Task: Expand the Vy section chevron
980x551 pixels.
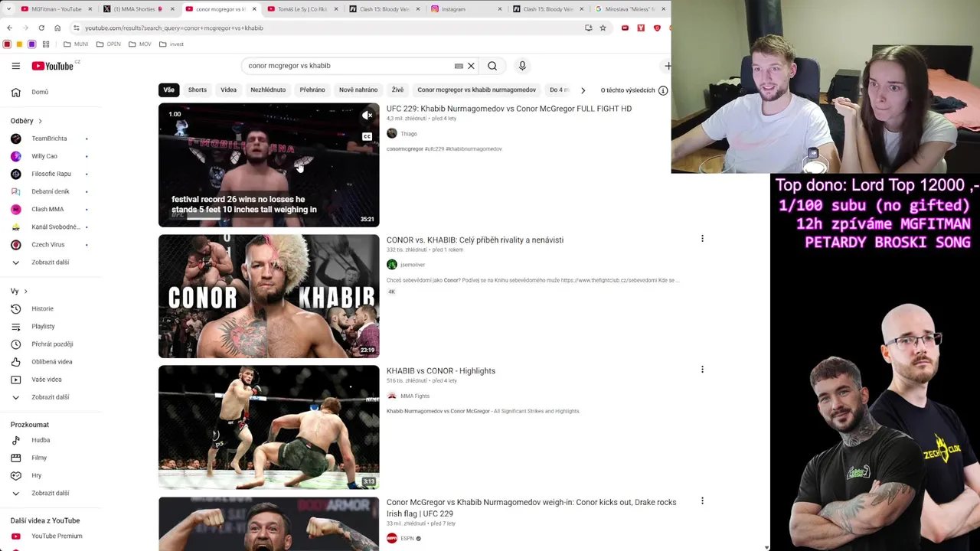Action: click(25, 291)
